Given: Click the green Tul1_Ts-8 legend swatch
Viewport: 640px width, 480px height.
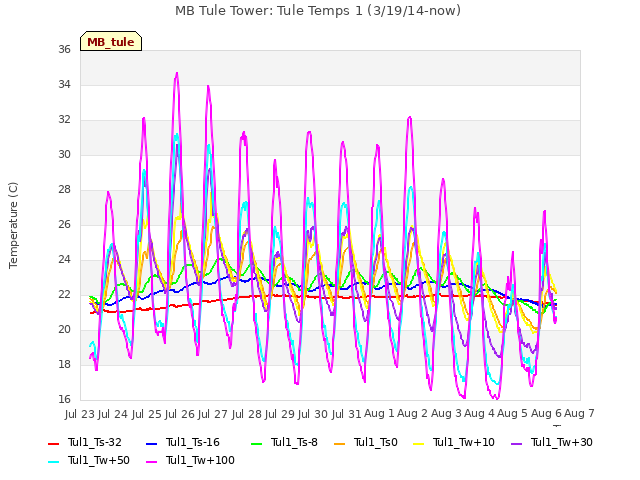Looking at the screenshot, I should [x=256, y=444].
